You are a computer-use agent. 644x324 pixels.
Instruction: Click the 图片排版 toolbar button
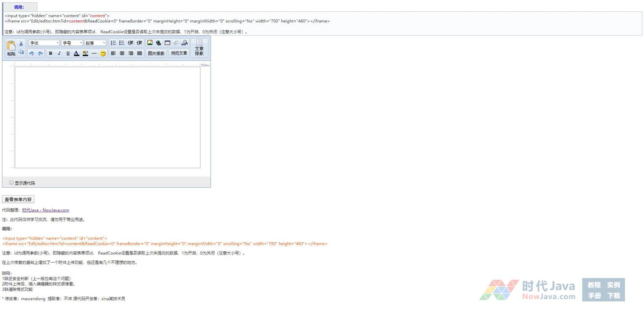click(x=156, y=53)
